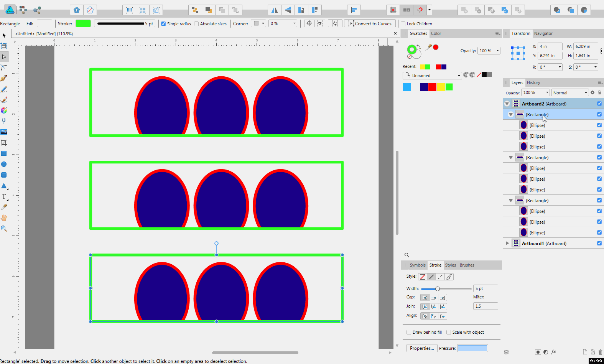This screenshot has width=604, height=364.
Task: Click Flip Vertical in the toolbar
Action: [x=288, y=10]
